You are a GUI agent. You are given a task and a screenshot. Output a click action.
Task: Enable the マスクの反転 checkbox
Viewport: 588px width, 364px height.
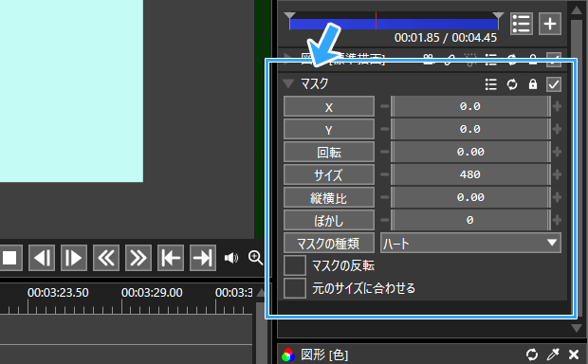coord(295,265)
